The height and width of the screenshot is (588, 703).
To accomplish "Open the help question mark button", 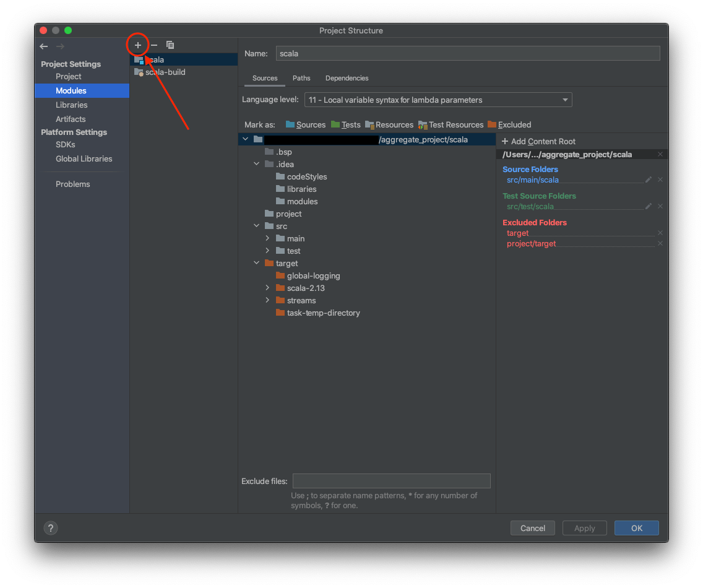I will point(51,528).
